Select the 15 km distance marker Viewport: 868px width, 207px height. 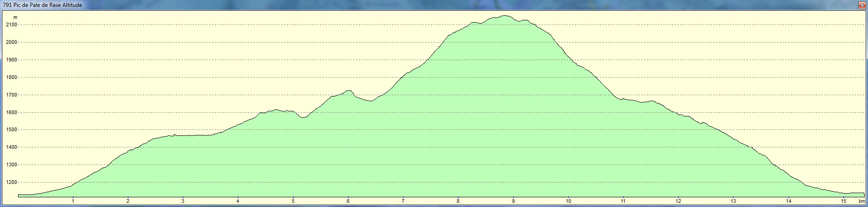coord(844,201)
